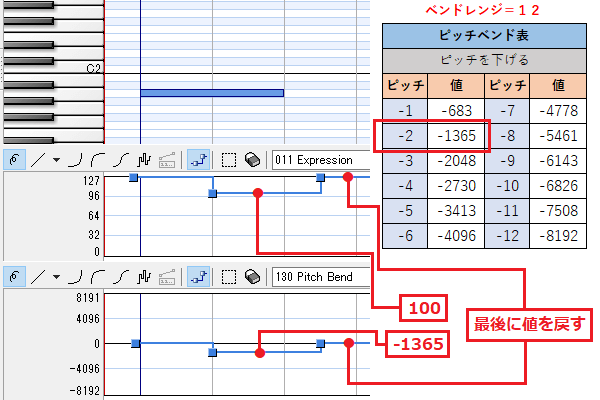600x400 pixels.
Task: Choose S-curve tool in Expression lane toolbar
Action: [119, 159]
